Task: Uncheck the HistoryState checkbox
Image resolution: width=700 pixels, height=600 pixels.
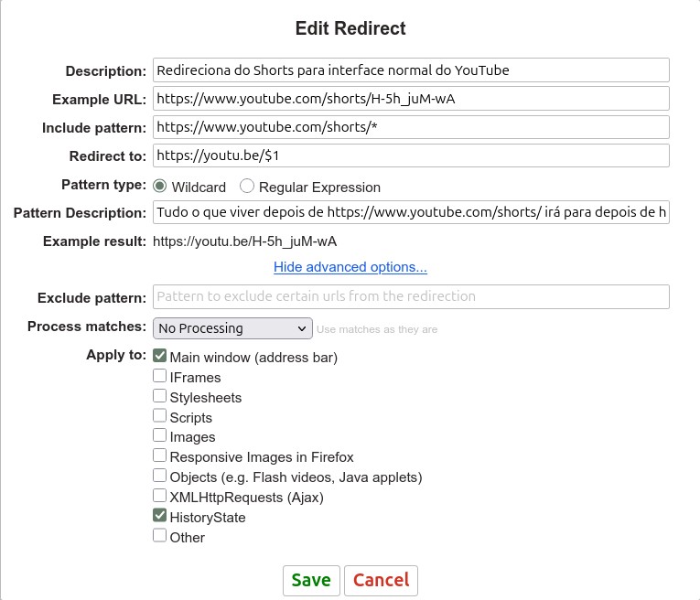Action: pos(160,516)
